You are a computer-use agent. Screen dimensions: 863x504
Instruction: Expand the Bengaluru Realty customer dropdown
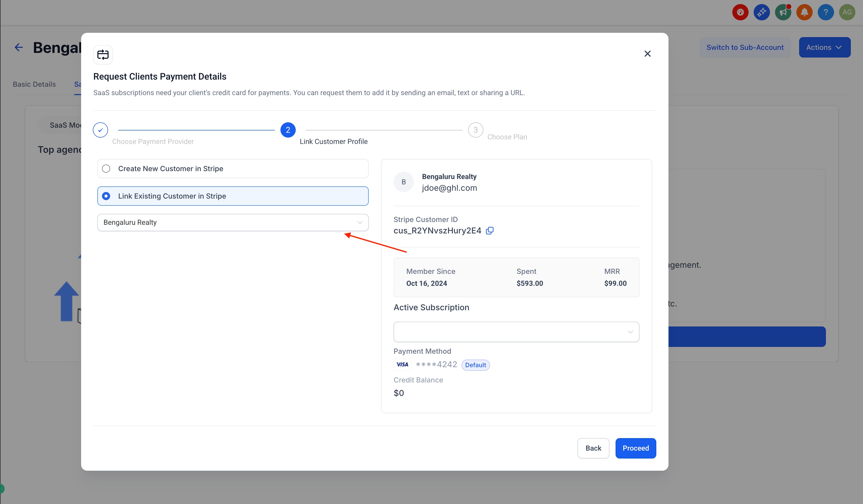pos(232,222)
